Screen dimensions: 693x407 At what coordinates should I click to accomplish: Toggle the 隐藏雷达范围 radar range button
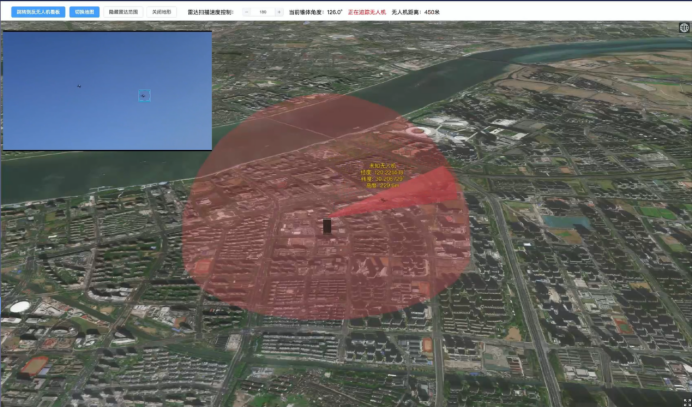point(123,12)
